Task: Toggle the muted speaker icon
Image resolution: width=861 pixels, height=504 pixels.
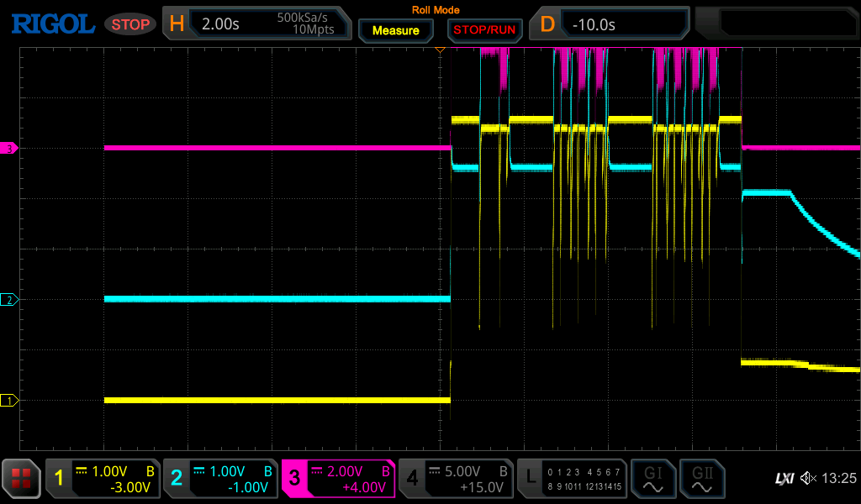Action: 808,478
